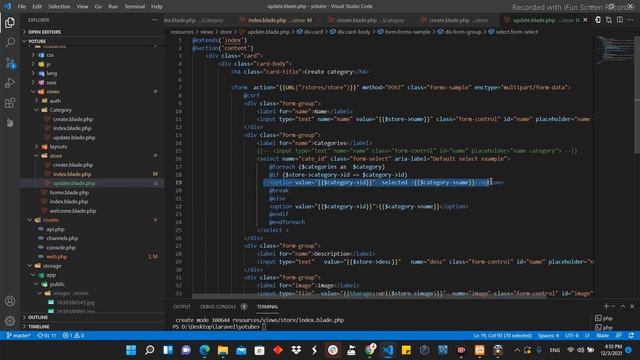This screenshot has height=360, width=640.
Task: Open the Source Control view
Action: [x=10, y=63]
